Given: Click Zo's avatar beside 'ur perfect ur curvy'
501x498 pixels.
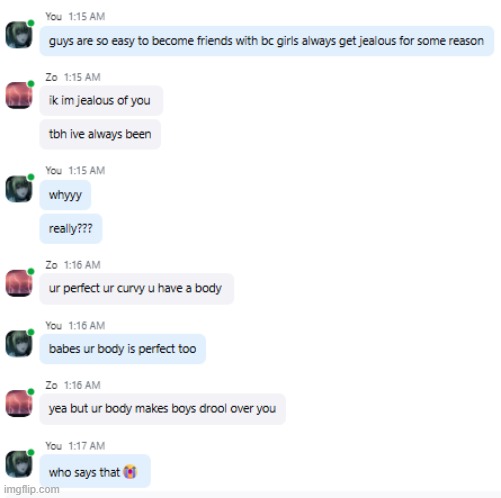Looking at the screenshot, I should coord(19,283).
